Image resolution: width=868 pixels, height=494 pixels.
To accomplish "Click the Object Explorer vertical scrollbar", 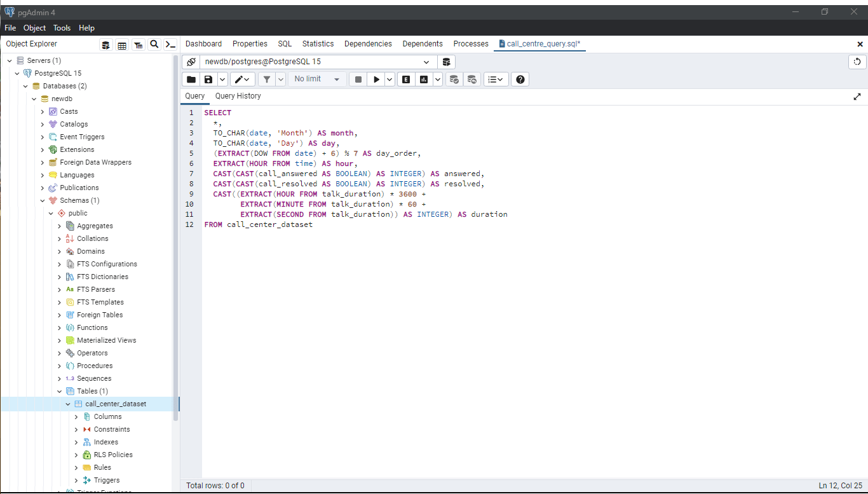I will [x=176, y=238].
